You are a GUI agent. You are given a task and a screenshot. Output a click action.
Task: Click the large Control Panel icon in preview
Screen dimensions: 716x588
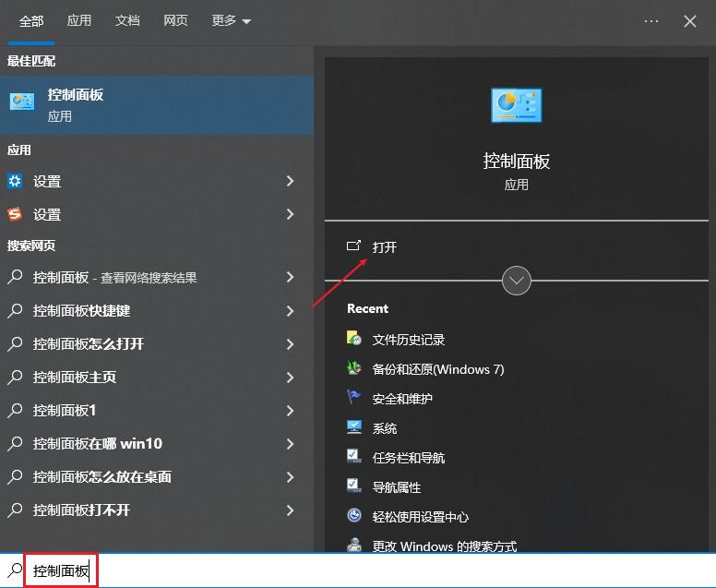[517, 105]
